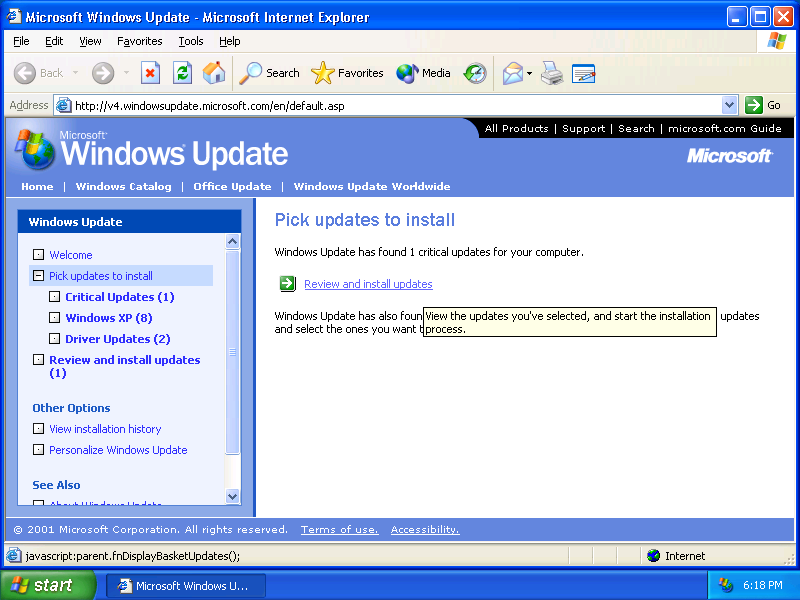The image size is (800, 600).
Task: Go to Office Update link
Action: click(x=232, y=186)
